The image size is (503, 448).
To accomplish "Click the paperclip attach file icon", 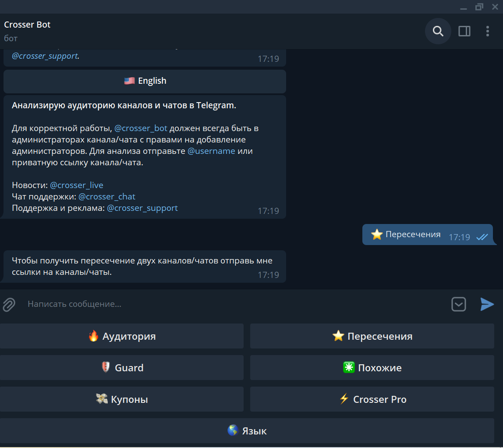I will 9,304.
